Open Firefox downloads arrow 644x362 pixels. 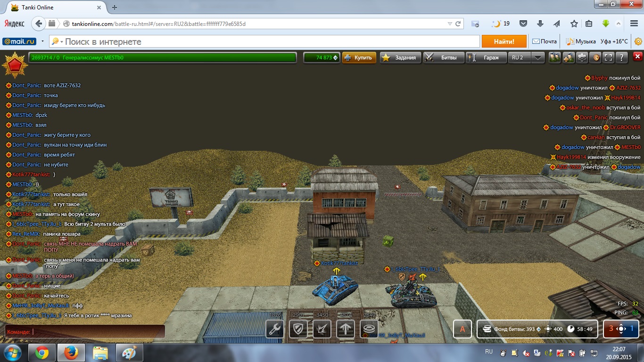(x=540, y=24)
